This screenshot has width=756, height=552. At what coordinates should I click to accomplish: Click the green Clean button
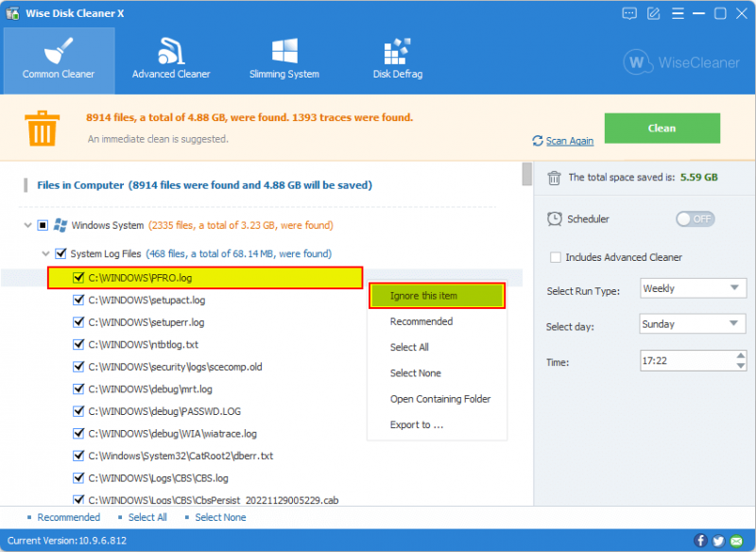[662, 129]
